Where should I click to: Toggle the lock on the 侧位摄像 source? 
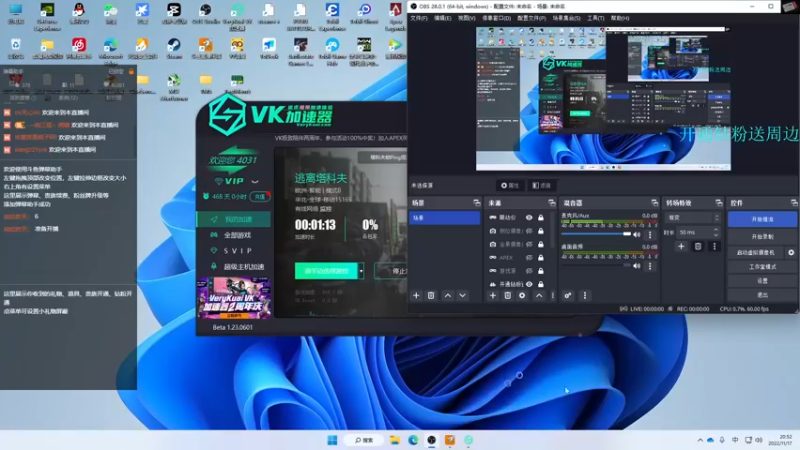[541, 231]
